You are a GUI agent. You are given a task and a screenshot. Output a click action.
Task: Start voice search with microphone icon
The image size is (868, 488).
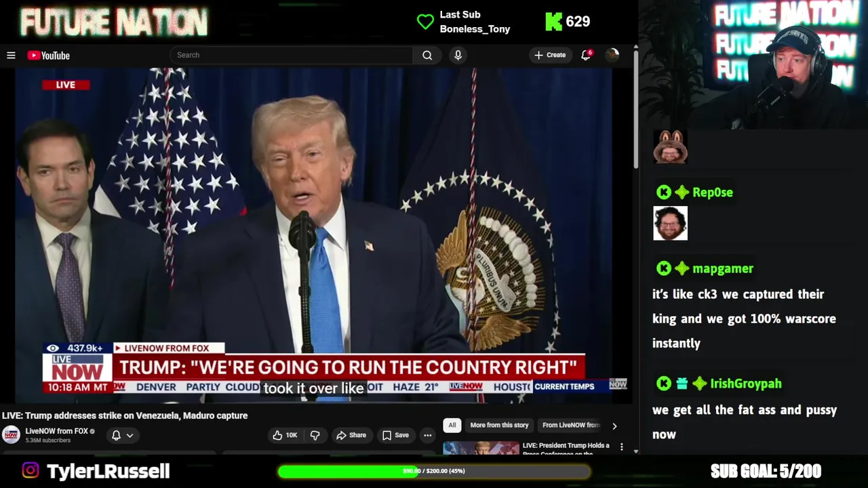pyautogui.click(x=458, y=55)
